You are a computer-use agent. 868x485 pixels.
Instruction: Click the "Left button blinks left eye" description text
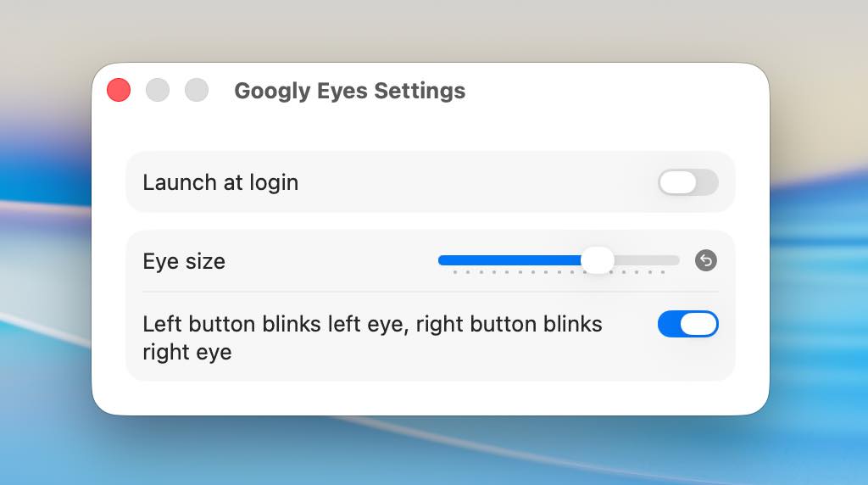tap(372, 324)
